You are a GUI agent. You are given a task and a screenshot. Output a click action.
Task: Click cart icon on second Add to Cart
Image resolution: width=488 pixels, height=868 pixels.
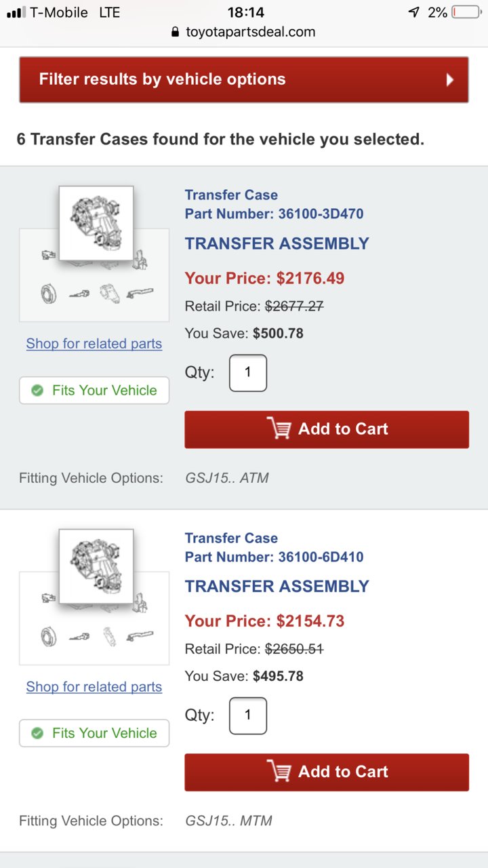point(279,771)
